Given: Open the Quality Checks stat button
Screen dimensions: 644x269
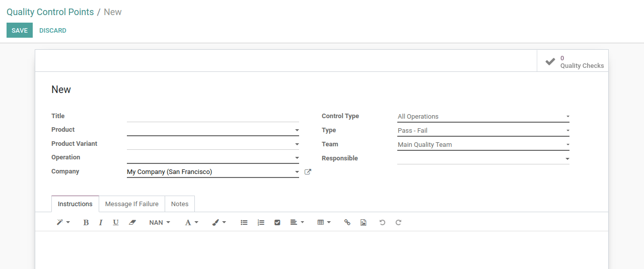Looking at the screenshot, I should point(573,61).
